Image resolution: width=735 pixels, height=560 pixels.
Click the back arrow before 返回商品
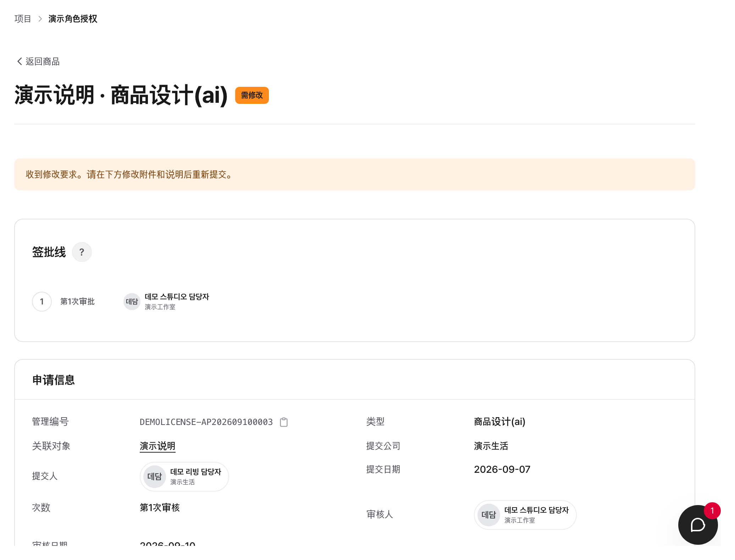click(x=20, y=61)
